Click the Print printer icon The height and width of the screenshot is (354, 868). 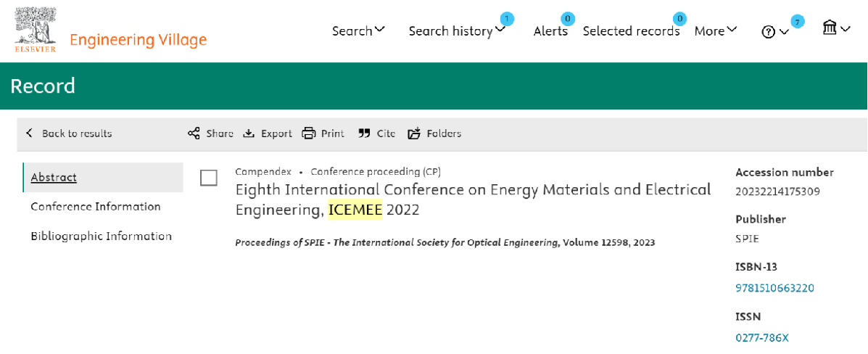(308, 133)
